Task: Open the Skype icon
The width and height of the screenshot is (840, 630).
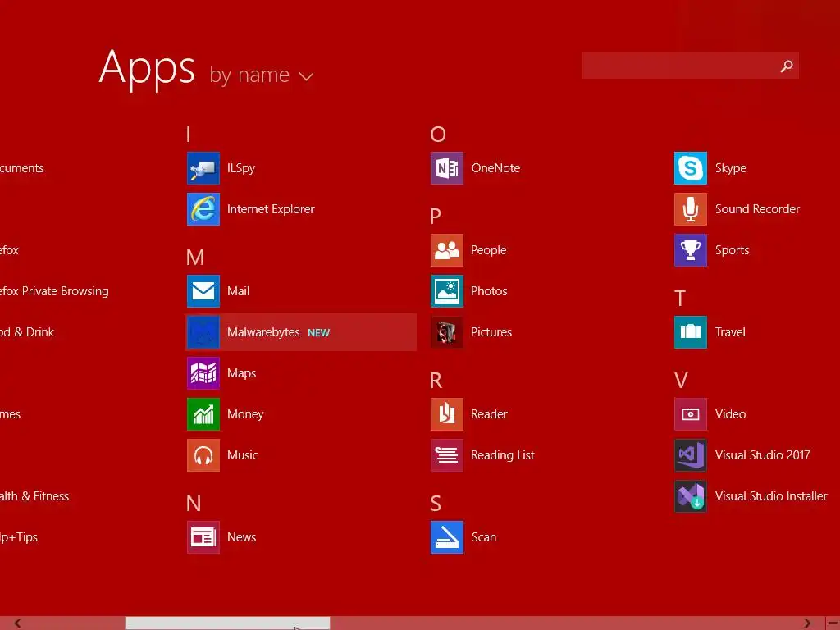Action: coord(691,168)
